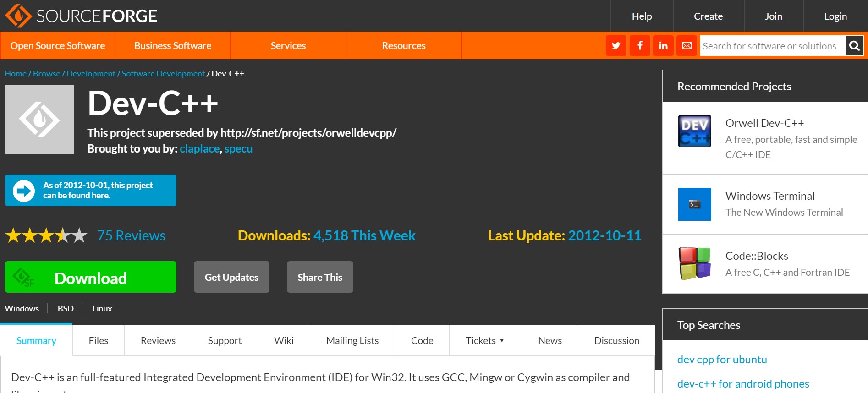The height and width of the screenshot is (393, 868).
Task: Open the Resources menu
Action: point(404,46)
